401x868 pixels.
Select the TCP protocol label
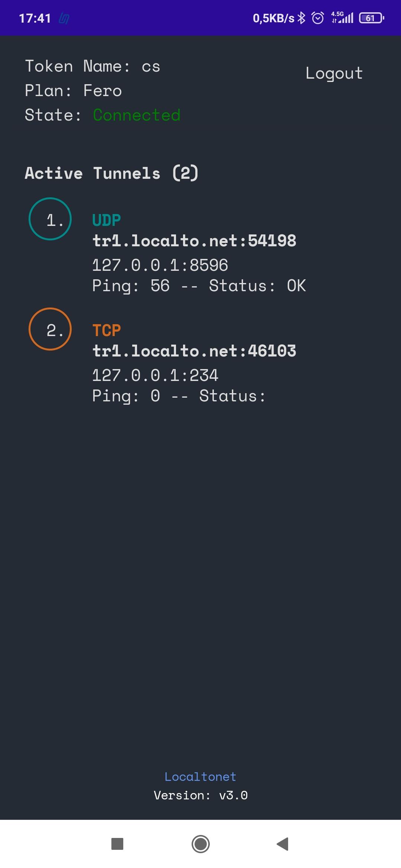pos(107,331)
